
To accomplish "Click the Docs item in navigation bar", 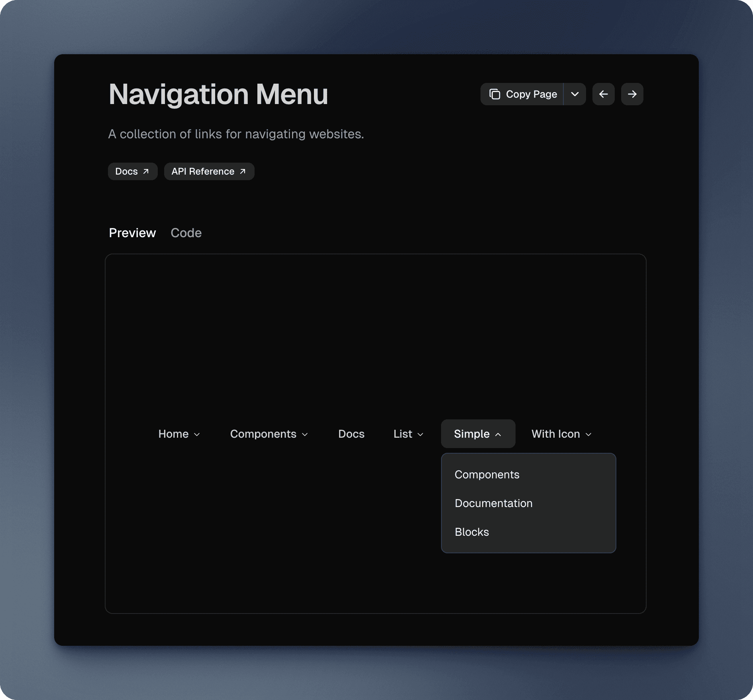I will (351, 434).
